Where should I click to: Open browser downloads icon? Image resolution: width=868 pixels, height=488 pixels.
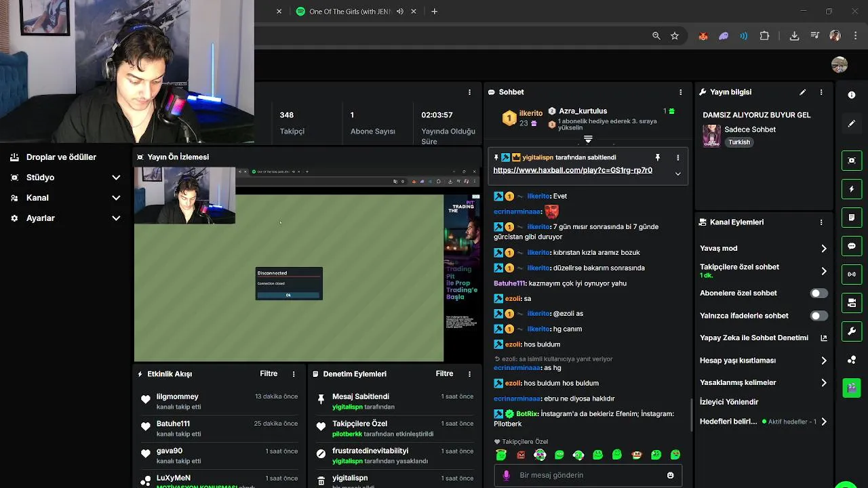pos(794,36)
